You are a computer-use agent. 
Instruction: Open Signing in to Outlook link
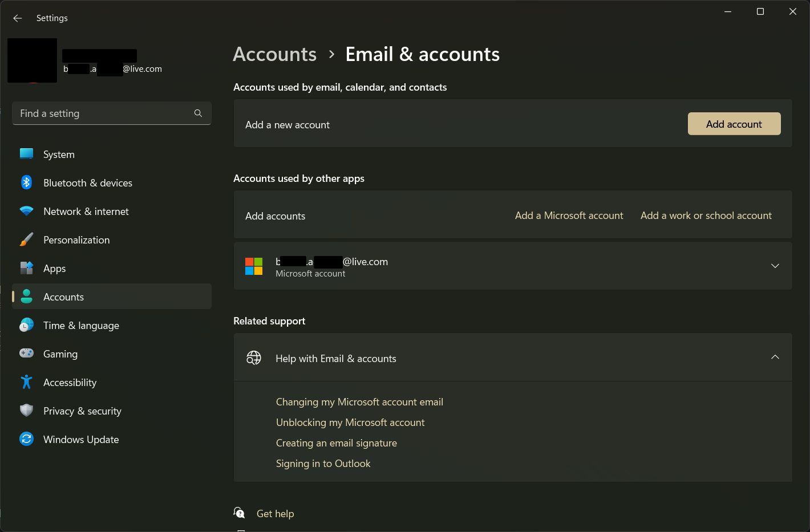pos(323,464)
